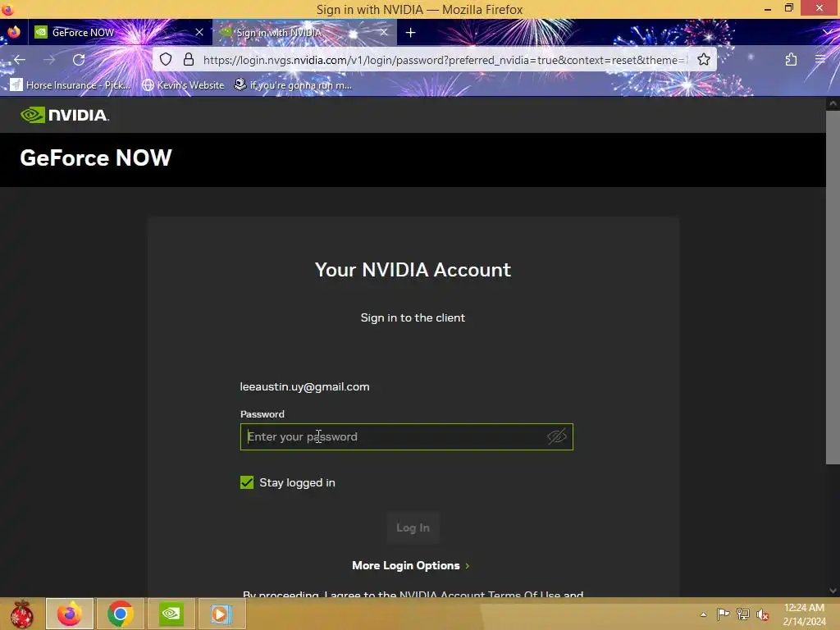This screenshot has width=840, height=630.
Task: Click the page's vertical scrollbar thumb
Action: click(x=833, y=288)
